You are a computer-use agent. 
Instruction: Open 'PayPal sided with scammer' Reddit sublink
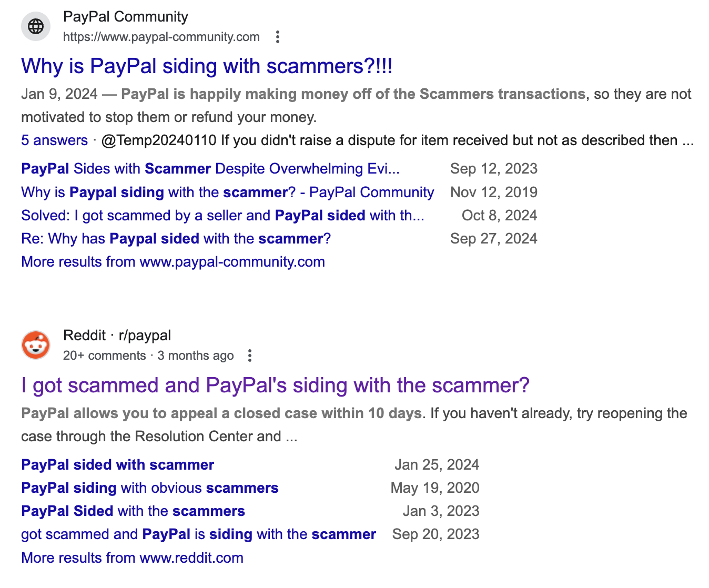pos(118,465)
